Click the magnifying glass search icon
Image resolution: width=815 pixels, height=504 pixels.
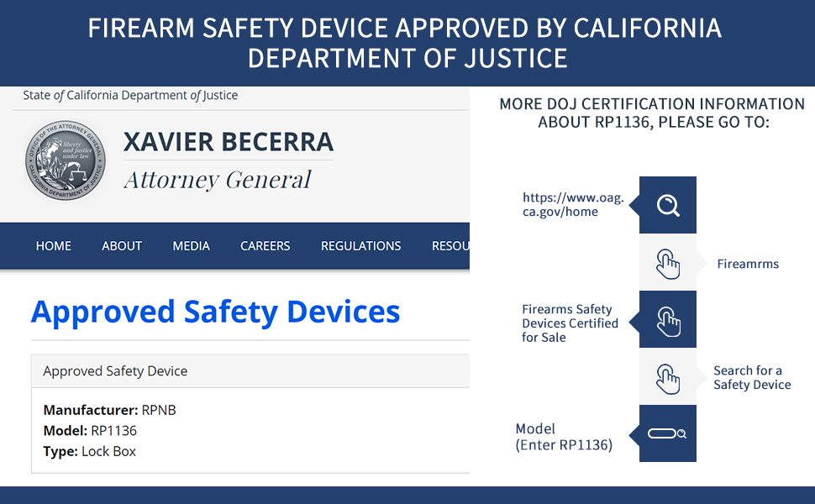point(668,205)
